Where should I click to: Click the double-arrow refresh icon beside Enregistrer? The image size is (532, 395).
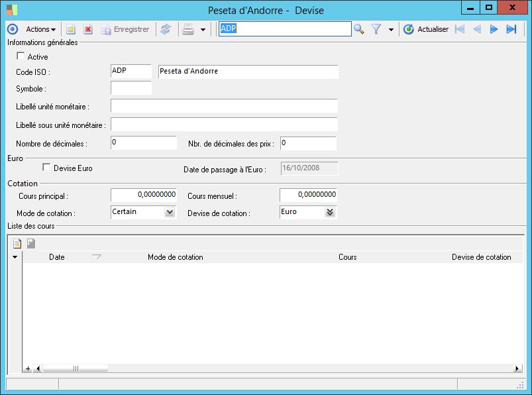click(166, 29)
